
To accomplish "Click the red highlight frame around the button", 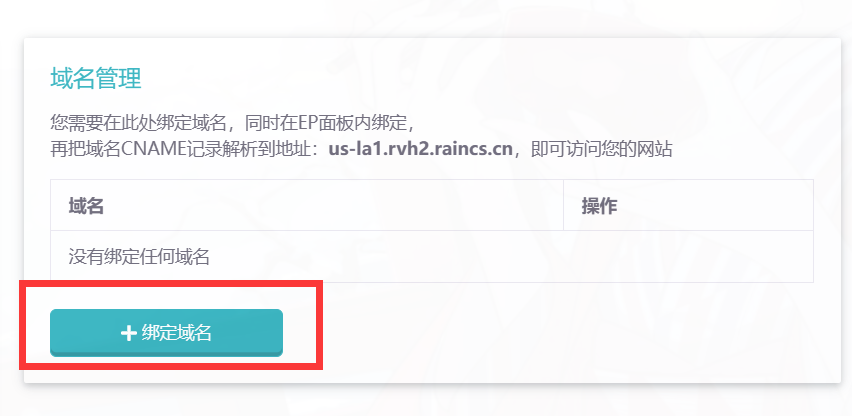I will click(171, 283).
